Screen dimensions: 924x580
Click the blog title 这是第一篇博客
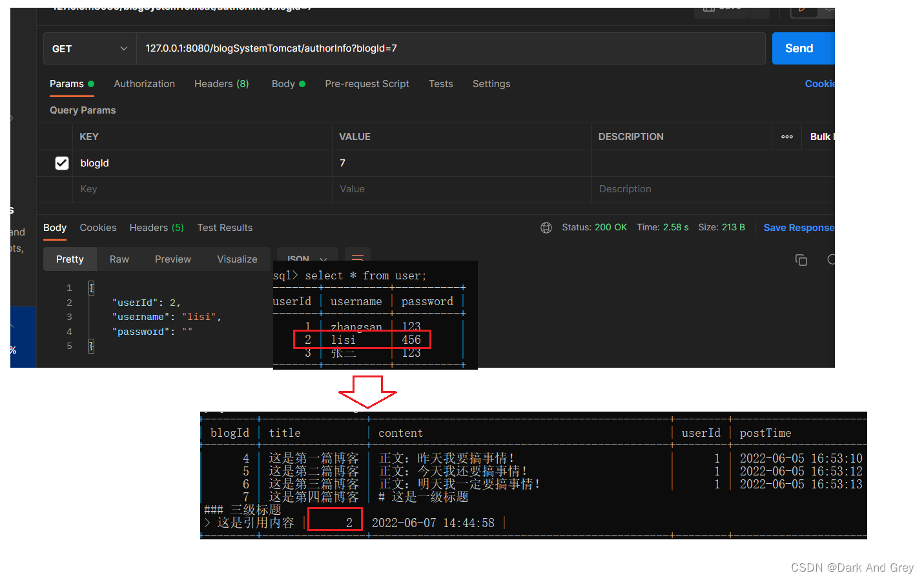click(314, 458)
